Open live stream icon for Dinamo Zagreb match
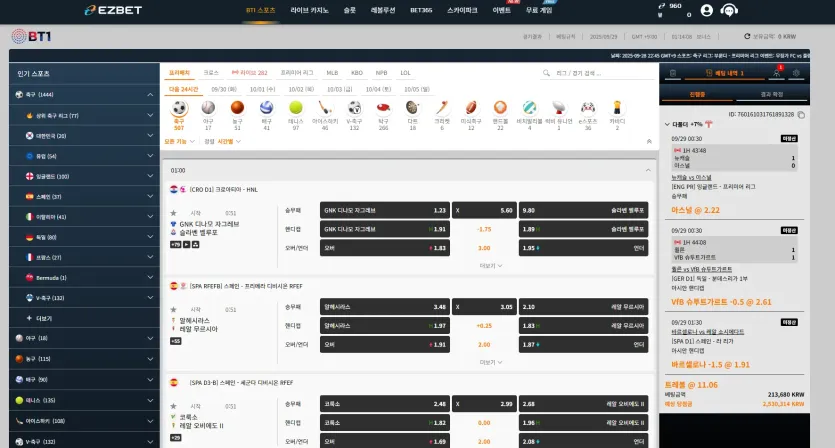Image resolution: width=835 pixels, height=448 pixels. (x=186, y=245)
